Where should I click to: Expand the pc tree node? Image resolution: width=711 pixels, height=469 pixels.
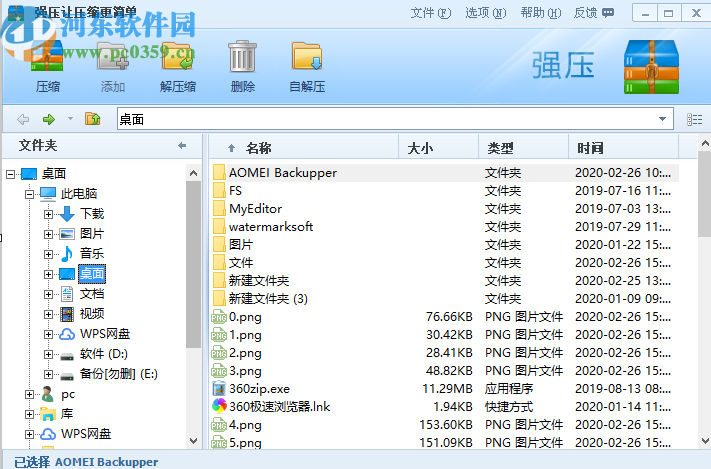click(x=29, y=395)
